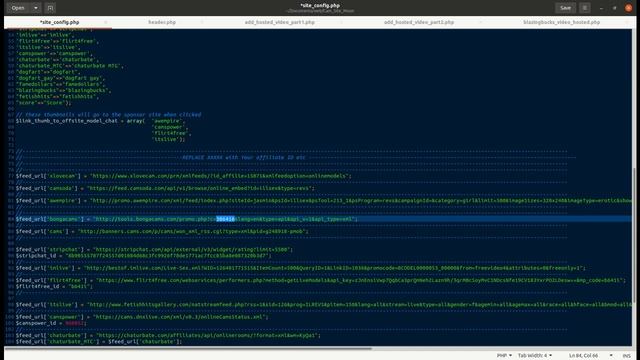Click the highlighted affiliate ID in bongacams line
This screenshot has width=640, height=360.
(x=225, y=219)
